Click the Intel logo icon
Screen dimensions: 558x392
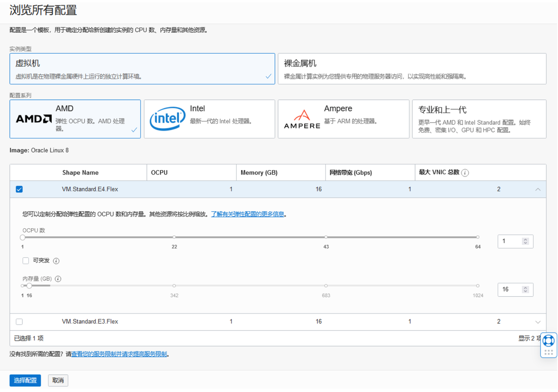167,119
